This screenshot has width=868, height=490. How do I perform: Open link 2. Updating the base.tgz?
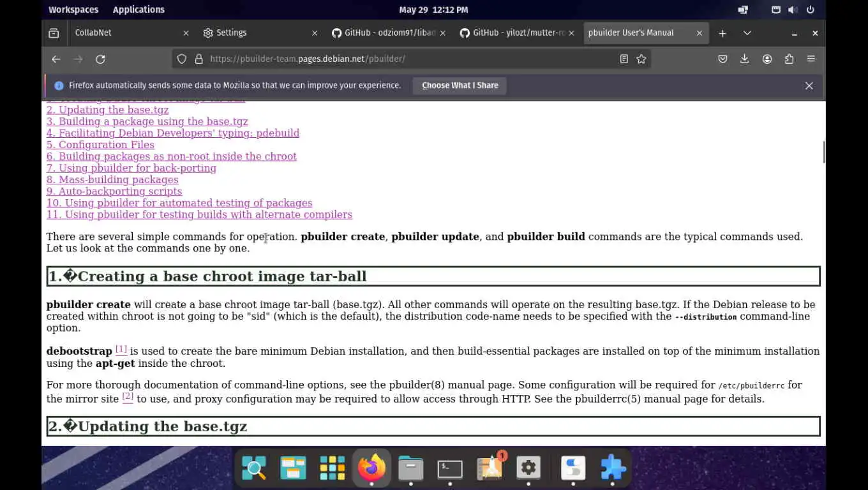(107, 110)
